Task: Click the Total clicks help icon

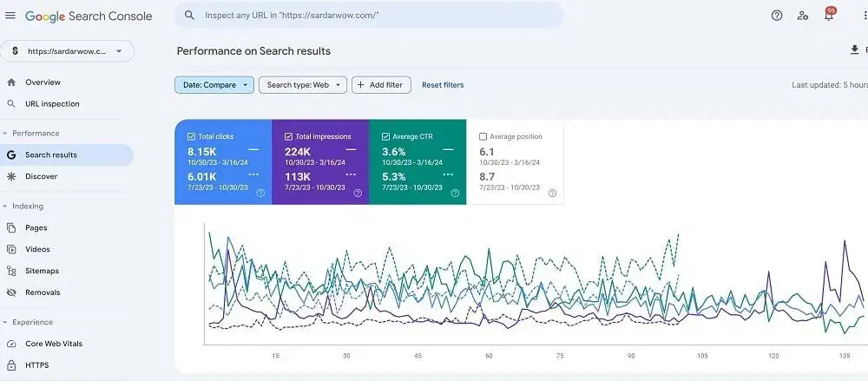Action: point(260,194)
